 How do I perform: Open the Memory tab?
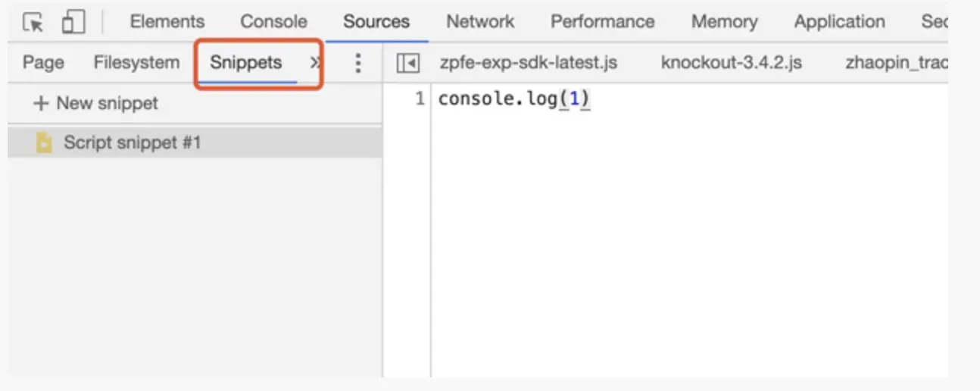(724, 22)
